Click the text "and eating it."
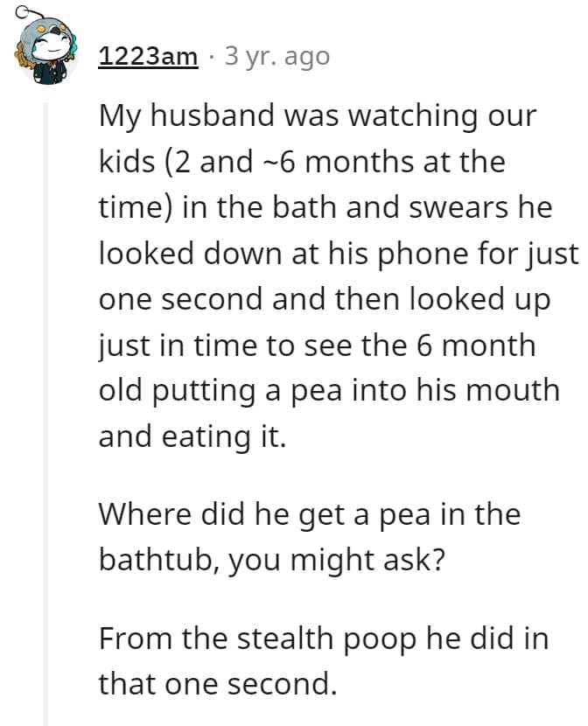 tap(192, 436)
